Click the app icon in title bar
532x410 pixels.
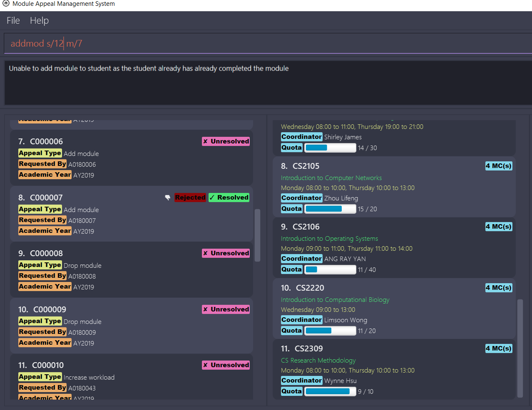tap(6, 3)
